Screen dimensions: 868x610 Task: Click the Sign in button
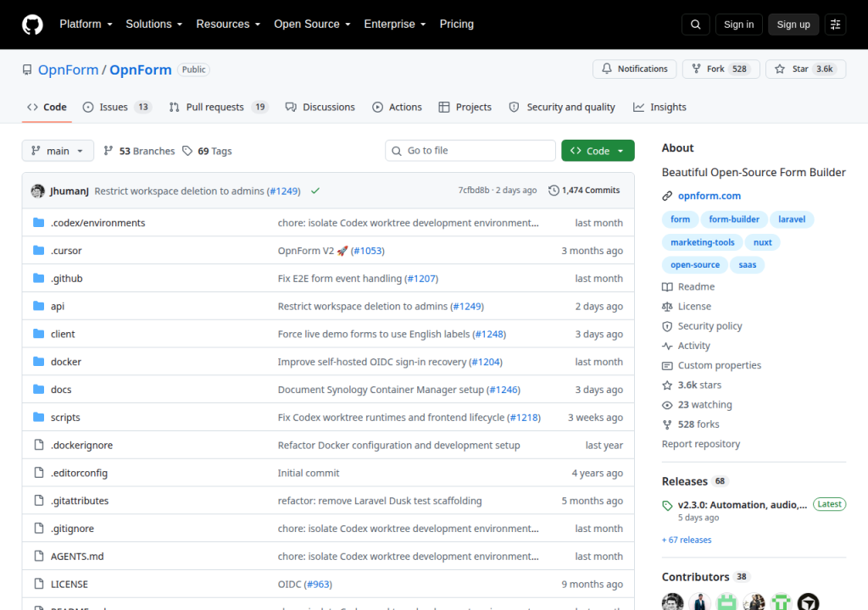[738, 25]
